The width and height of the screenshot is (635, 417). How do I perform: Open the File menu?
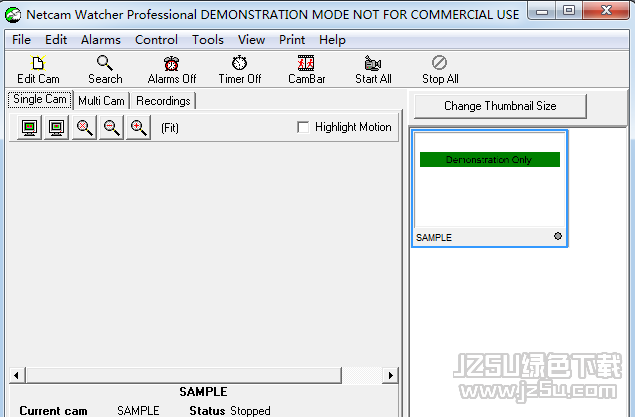[x=21, y=40]
